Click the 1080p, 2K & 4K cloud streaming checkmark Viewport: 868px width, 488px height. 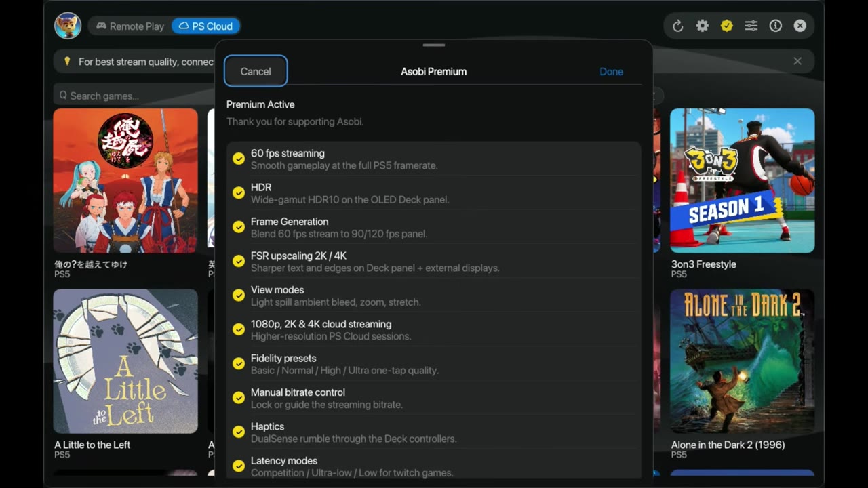pos(239,329)
